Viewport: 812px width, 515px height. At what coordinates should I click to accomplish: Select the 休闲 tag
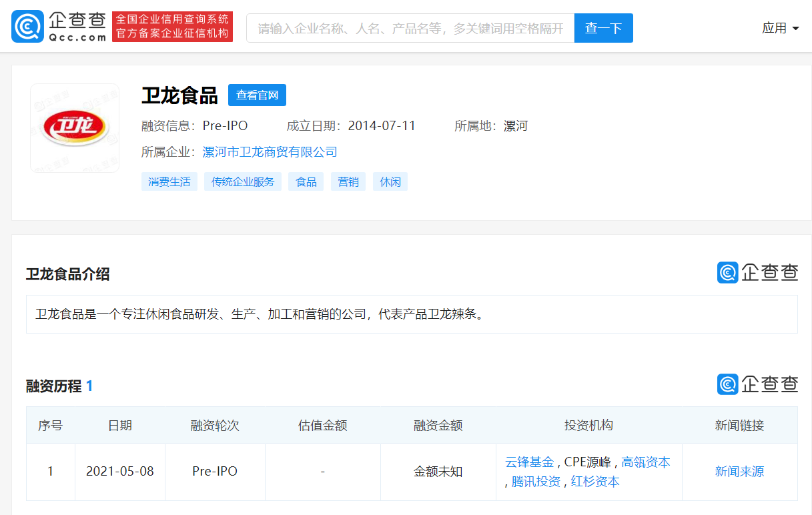(x=390, y=181)
